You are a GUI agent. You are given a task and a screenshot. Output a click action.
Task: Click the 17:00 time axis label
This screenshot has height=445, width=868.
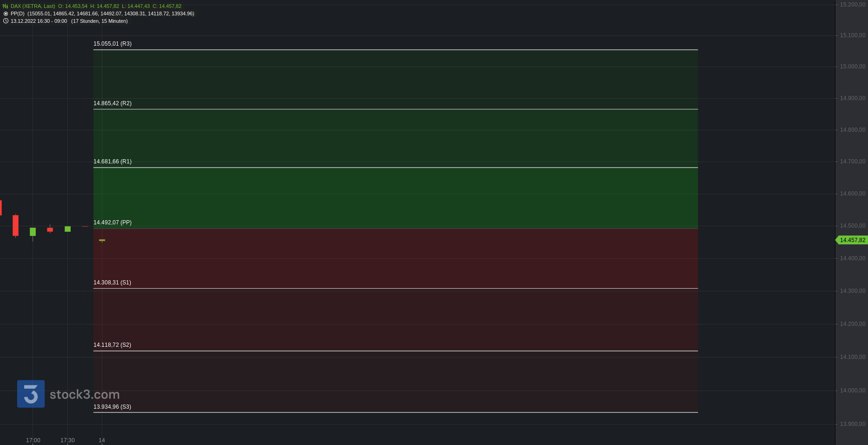coord(33,440)
